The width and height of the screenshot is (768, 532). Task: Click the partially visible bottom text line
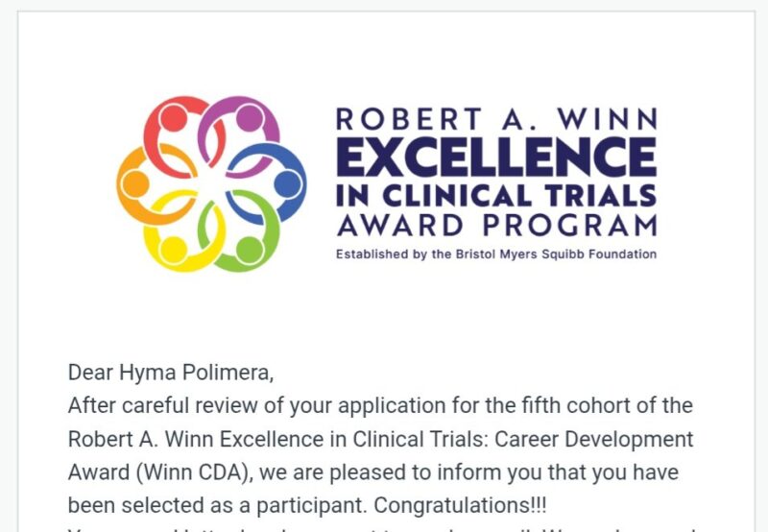(382, 529)
